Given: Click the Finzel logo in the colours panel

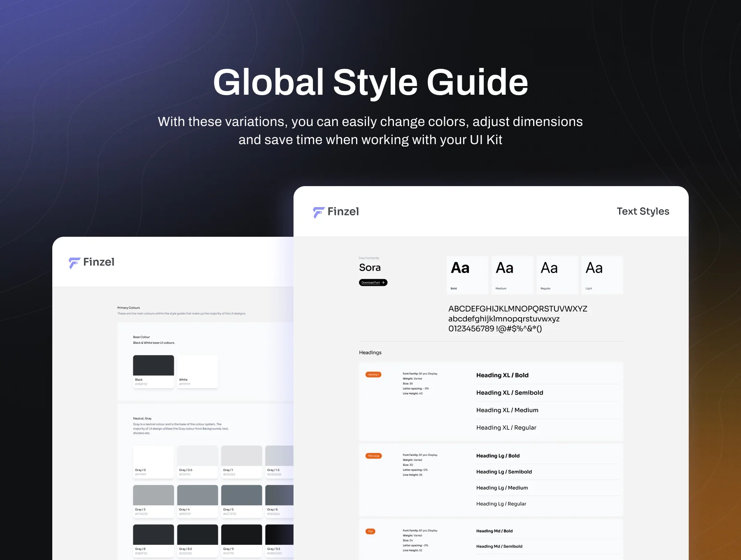Looking at the screenshot, I should [91, 262].
